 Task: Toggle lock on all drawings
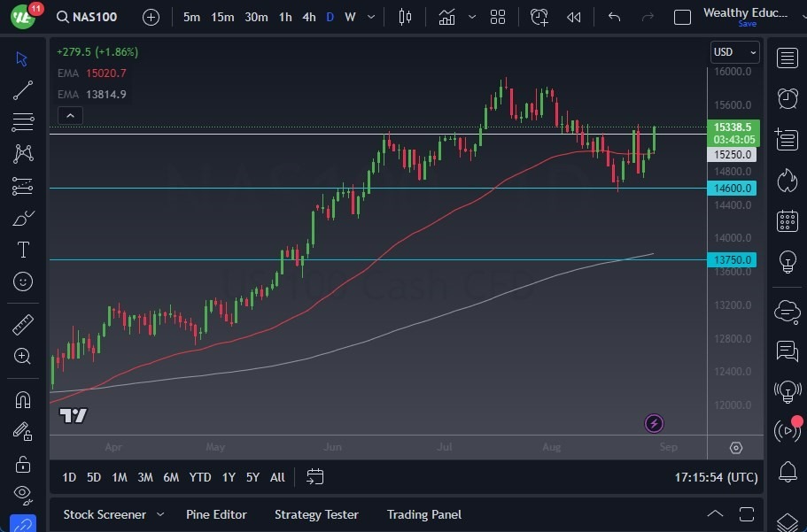click(x=22, y=464)
